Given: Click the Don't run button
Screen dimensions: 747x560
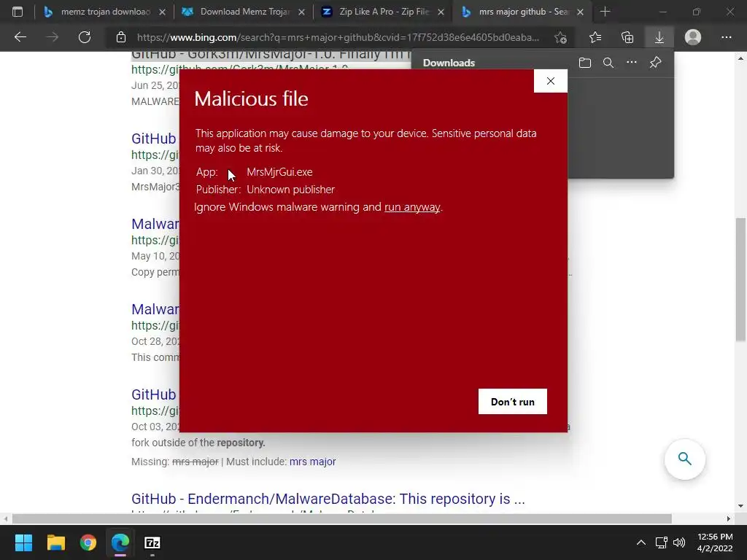Looking at the screenshot, I should pyautogui.click(x=513, y=402).
